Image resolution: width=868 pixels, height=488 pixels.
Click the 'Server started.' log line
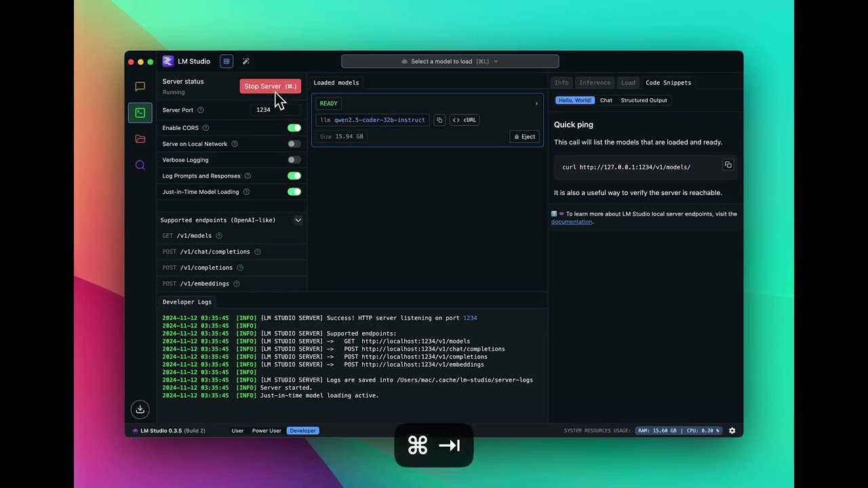click(x=286, y=388)
